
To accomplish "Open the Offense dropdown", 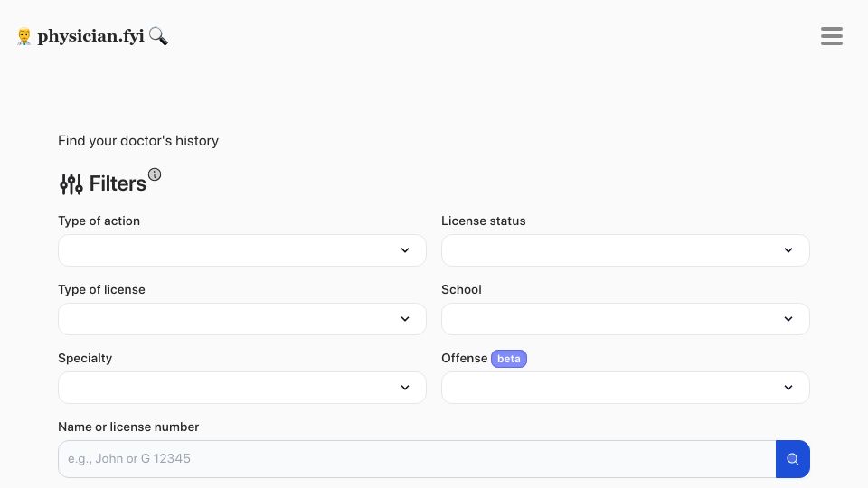I will pyautogui.click(x=626, y=388).
